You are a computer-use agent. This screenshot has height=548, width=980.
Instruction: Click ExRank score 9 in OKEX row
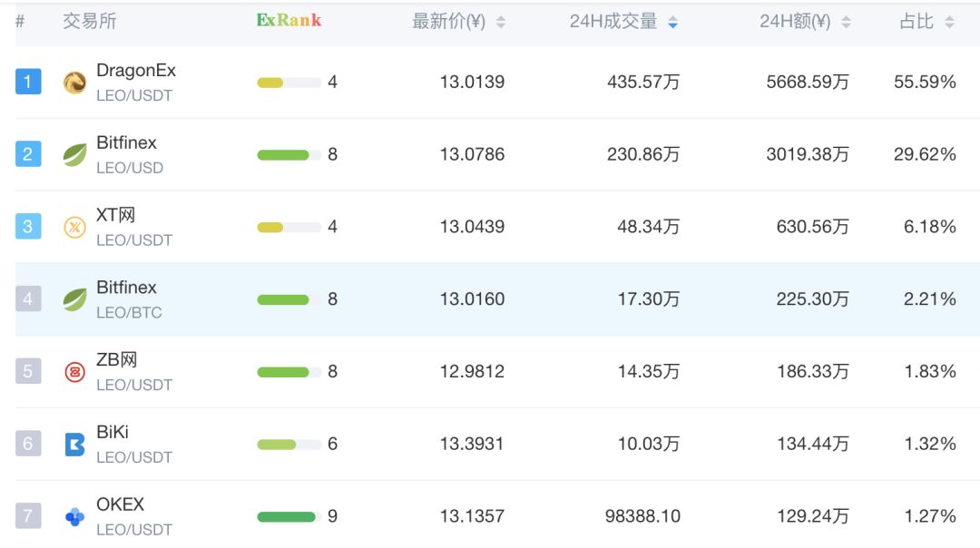coord(332,516)
